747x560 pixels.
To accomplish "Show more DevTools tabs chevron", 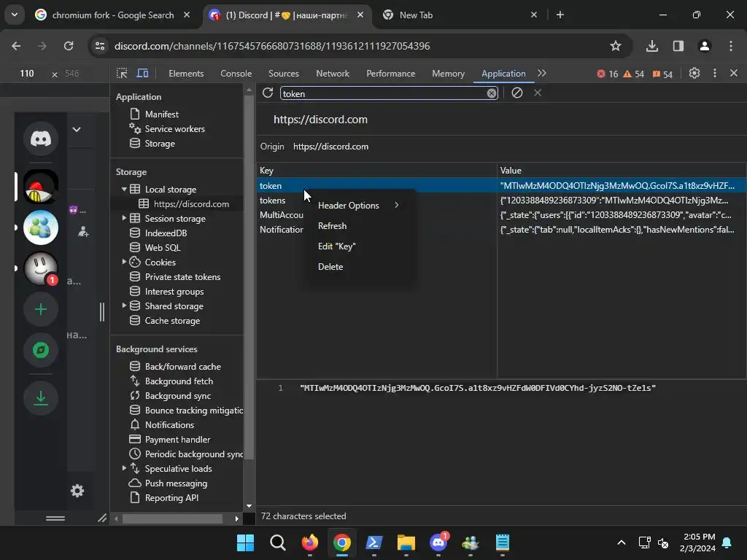I will (542, 74).
